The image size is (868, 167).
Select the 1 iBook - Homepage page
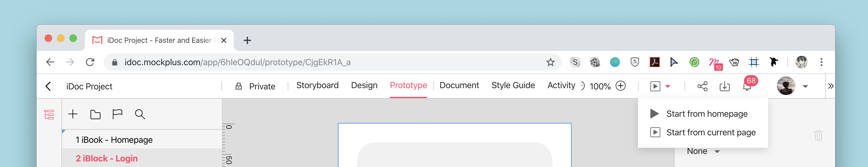pyautogui.click(x=142, y=140)
